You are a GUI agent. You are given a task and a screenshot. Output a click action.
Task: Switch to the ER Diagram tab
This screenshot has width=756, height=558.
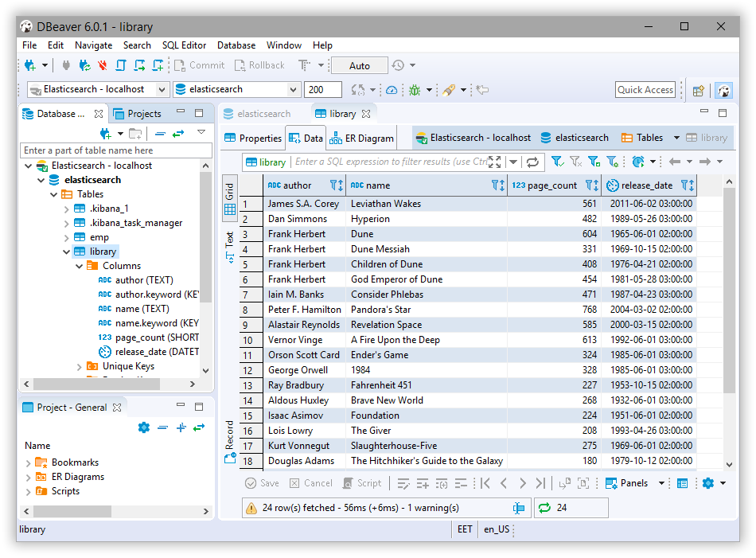tap(361, 137)
